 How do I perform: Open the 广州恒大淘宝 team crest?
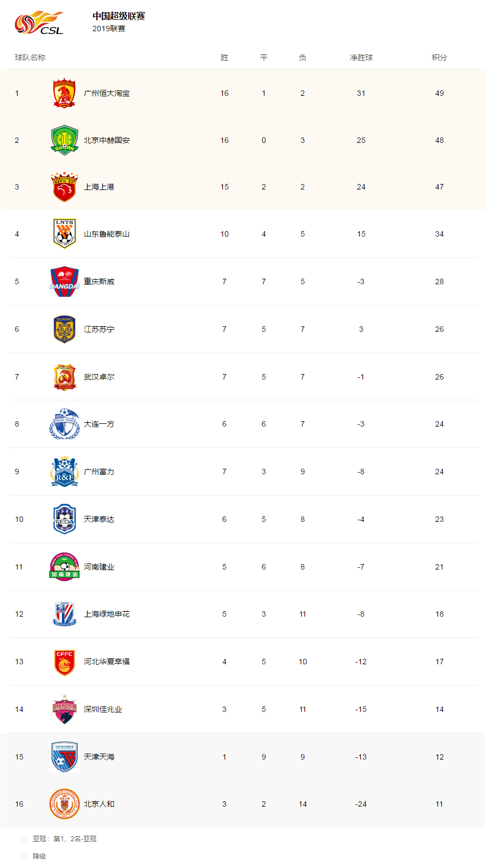64,93
